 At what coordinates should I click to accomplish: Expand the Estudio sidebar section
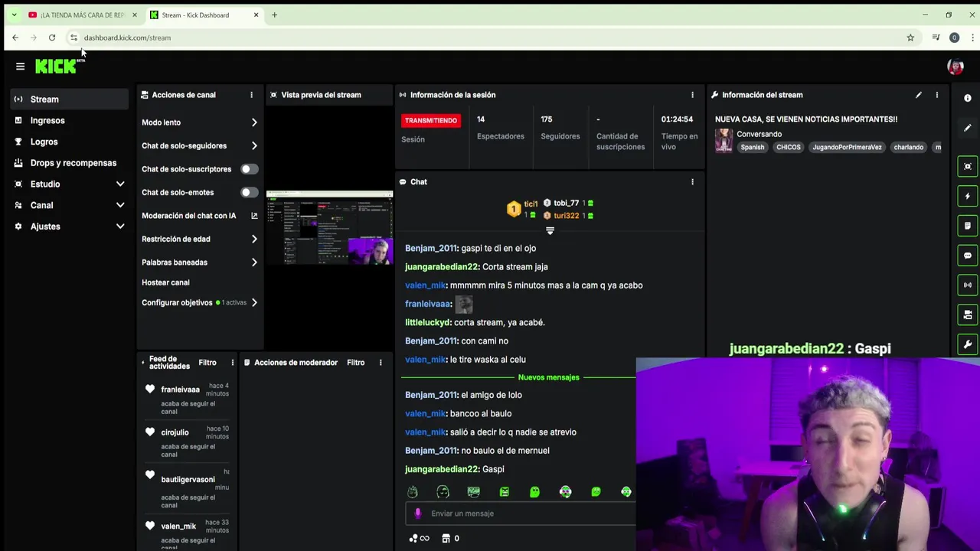point(119,184)
